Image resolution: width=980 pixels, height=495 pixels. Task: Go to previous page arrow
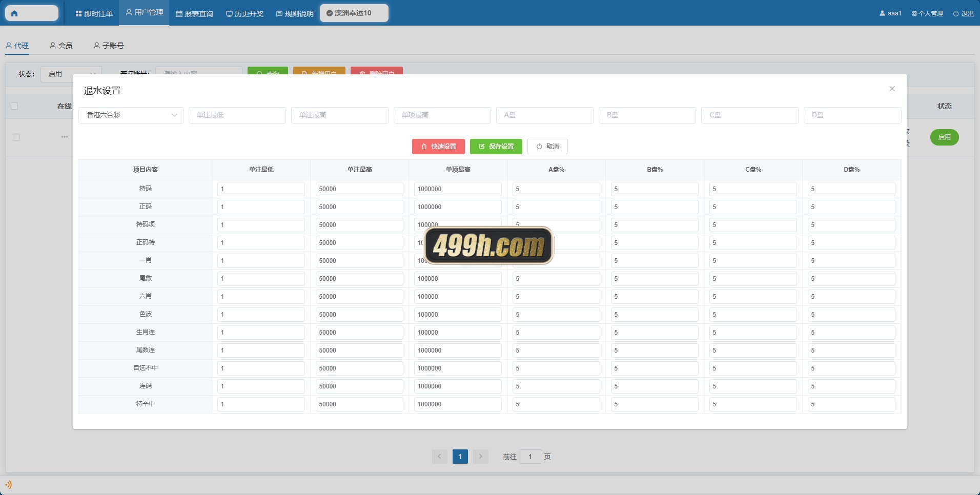click(440, 457)
